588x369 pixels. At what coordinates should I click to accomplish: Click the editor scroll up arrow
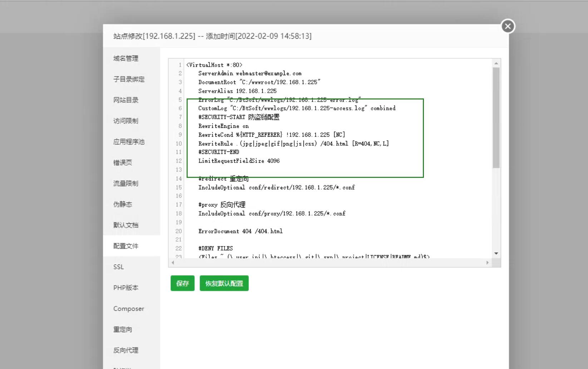coord(496,63)
